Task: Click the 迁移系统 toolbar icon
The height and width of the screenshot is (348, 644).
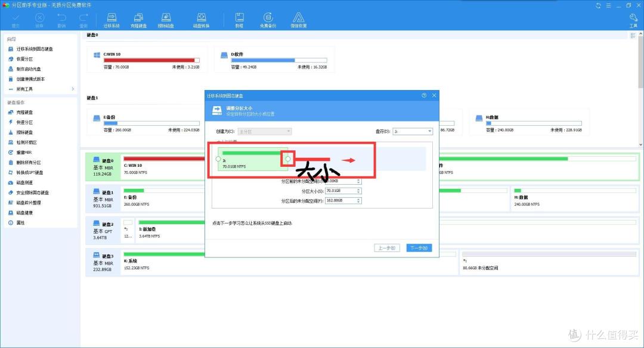Action: [x=112, y=20]
